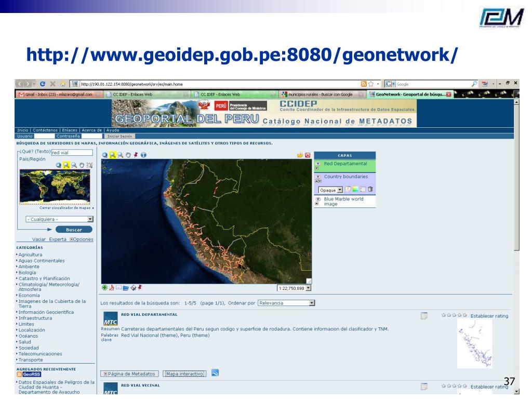Select the area-of-interest box tool above mini map
The image size is (532, 399).
[89, 165]
